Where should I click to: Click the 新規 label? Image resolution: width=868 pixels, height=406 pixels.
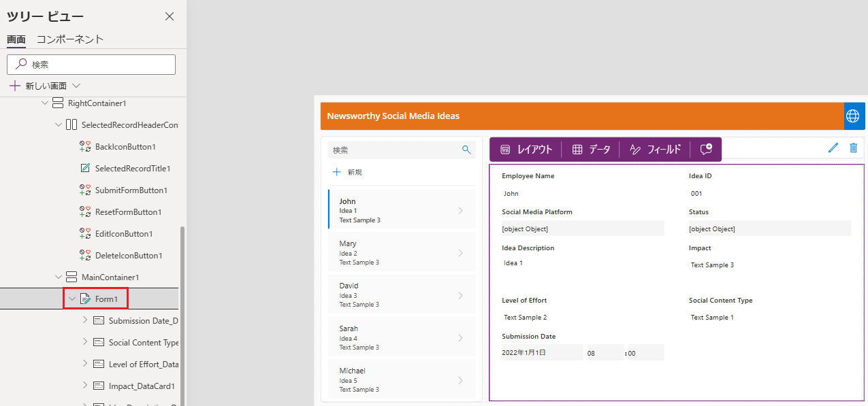point(355,173)
